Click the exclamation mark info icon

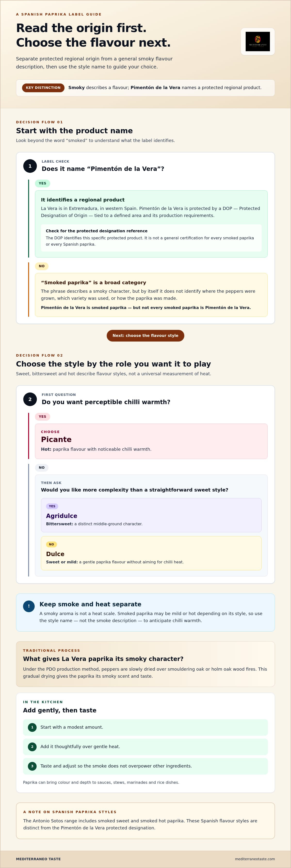tap(29, 606)
